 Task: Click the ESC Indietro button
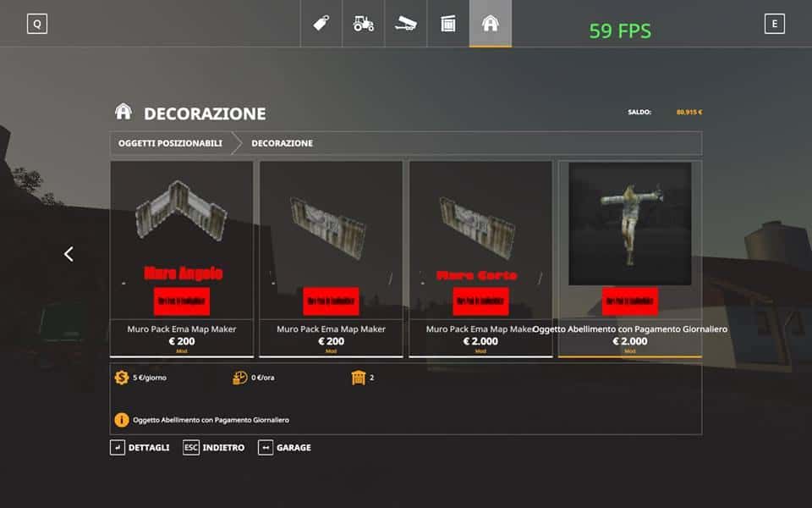(214, 447)
